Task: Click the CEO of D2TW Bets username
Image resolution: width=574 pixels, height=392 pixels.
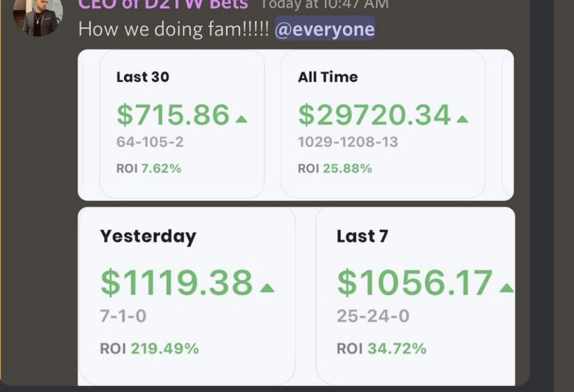Action: click(x=163, y=5)
